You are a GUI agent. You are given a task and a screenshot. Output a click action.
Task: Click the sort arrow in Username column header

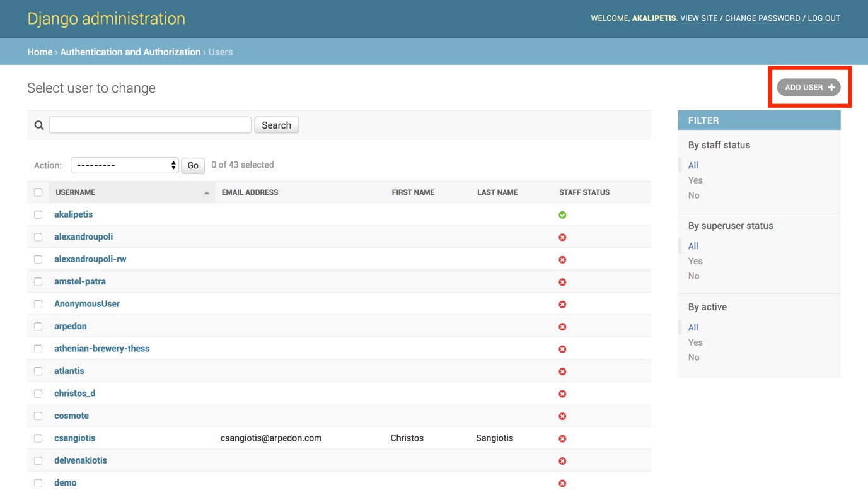[207, 193]
